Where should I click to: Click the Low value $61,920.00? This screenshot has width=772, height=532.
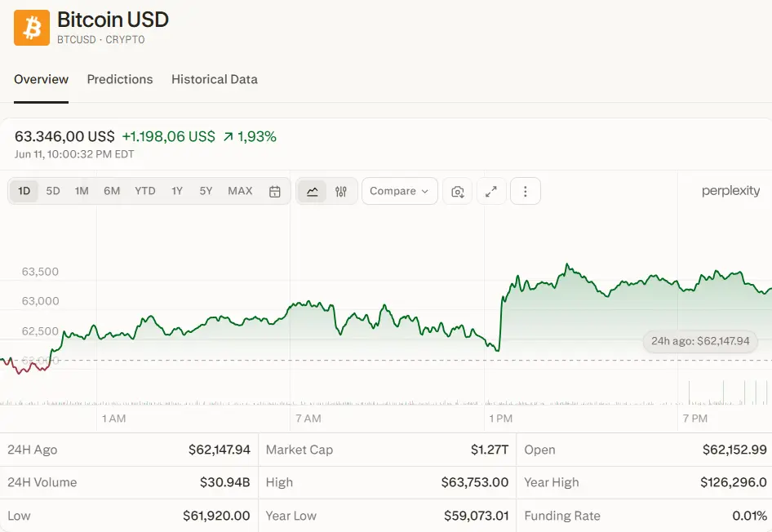coord(216,516)
